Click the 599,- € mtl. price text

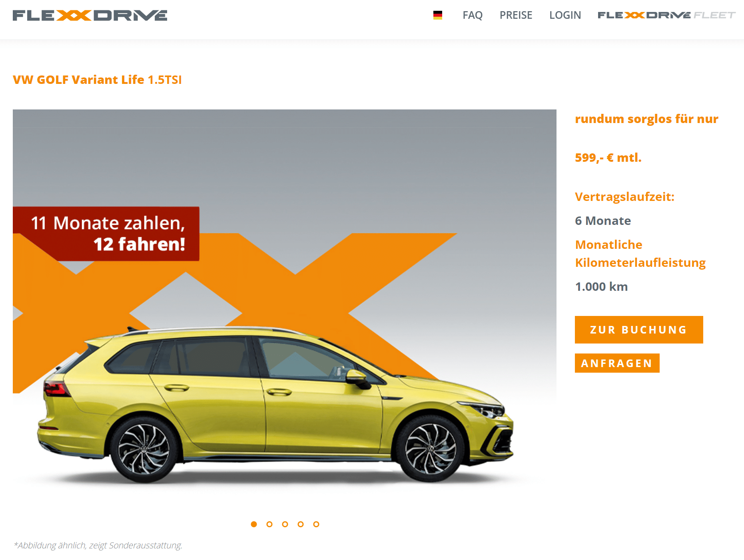coord(608,158)
